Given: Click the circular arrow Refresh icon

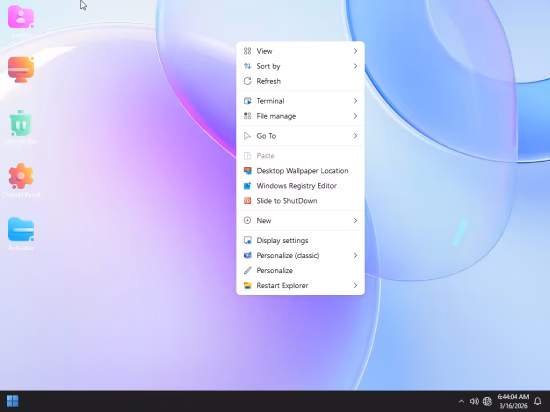Looking at the screenshot, I should click(248, 81).
